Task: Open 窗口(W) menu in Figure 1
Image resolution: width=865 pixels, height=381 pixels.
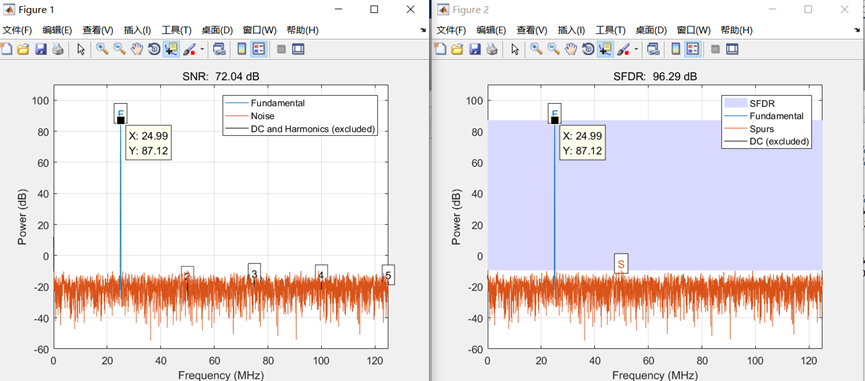Action: click(x=260, y=30)
